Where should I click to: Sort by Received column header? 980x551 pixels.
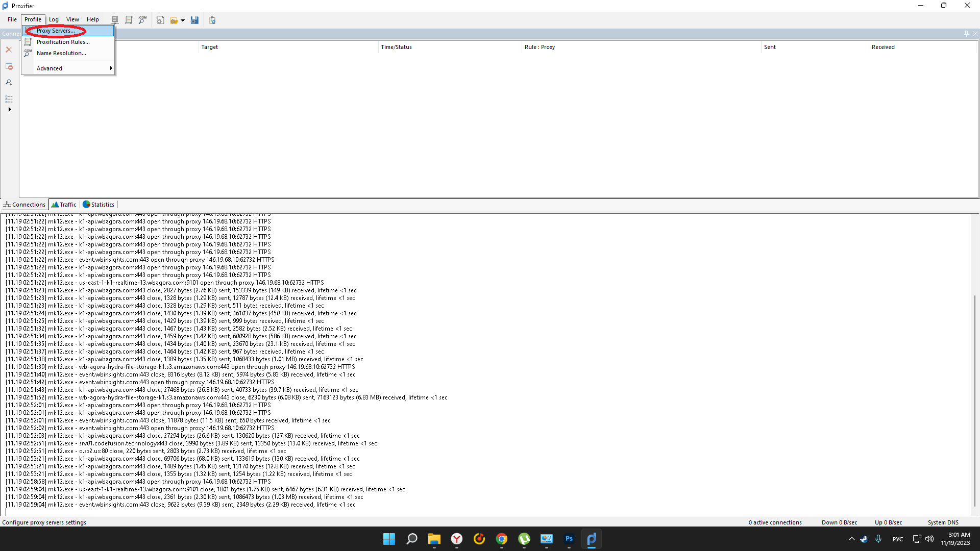point(922,47)
